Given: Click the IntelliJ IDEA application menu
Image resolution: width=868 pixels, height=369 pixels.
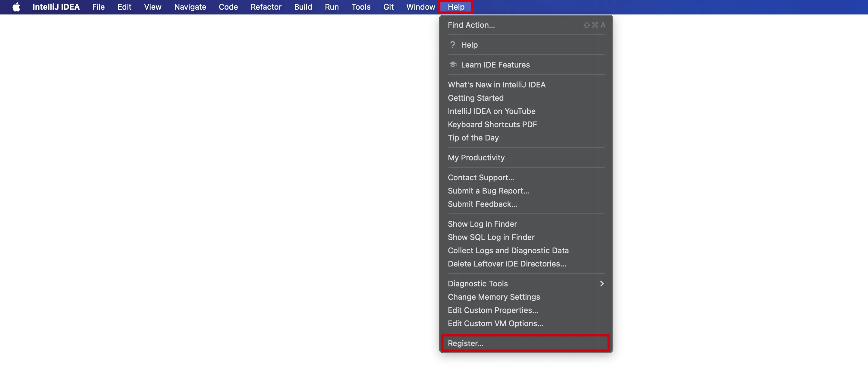Looking at the screenshot, I should coord(56,7).
